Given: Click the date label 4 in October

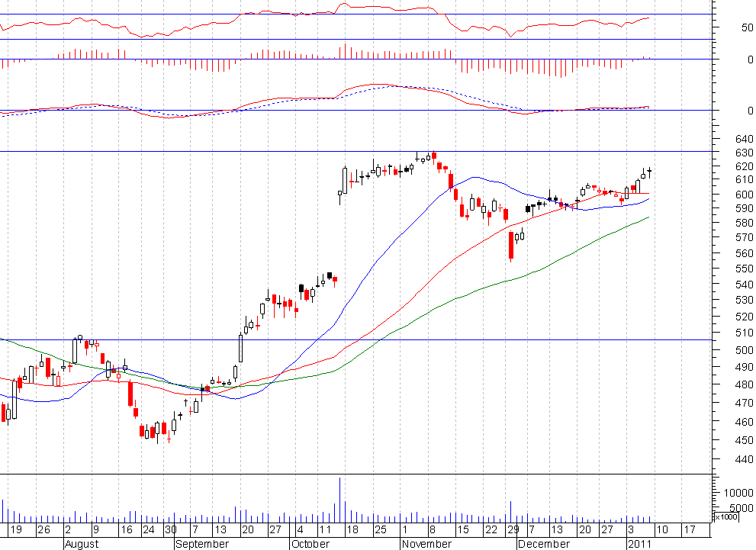Looking at the screenshot, I should coord(300,529).
